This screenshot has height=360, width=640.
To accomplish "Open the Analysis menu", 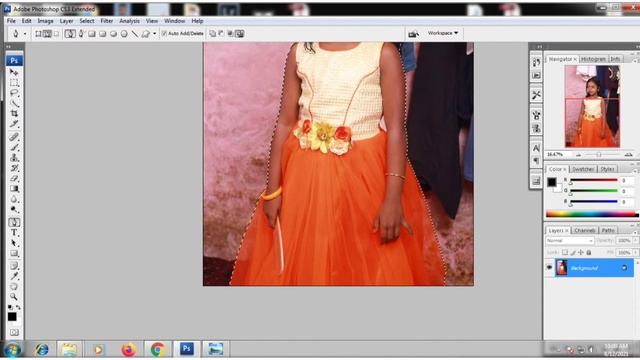I will pos(129,21).
